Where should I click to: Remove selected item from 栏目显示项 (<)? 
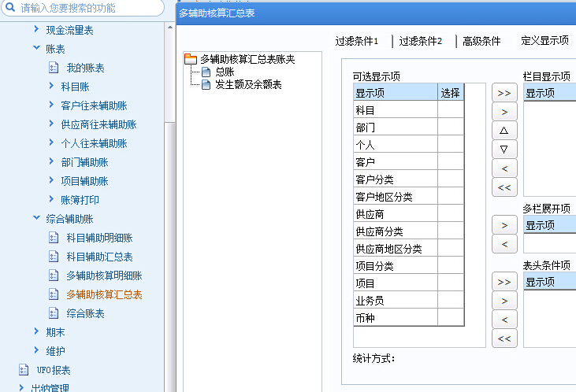click(504, 168)
